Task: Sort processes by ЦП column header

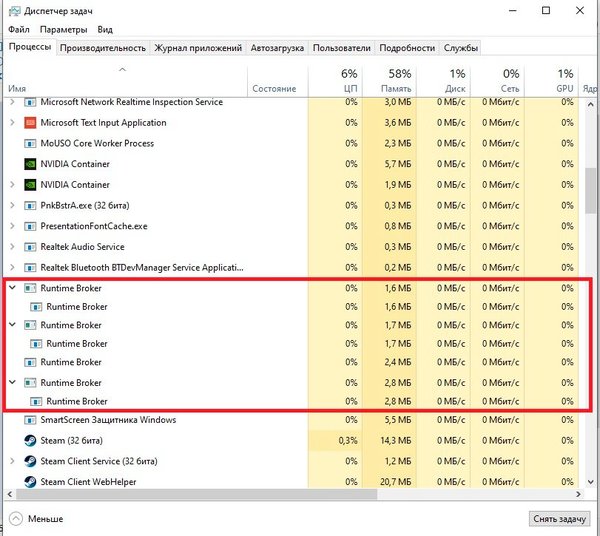Action: [349, 81]
